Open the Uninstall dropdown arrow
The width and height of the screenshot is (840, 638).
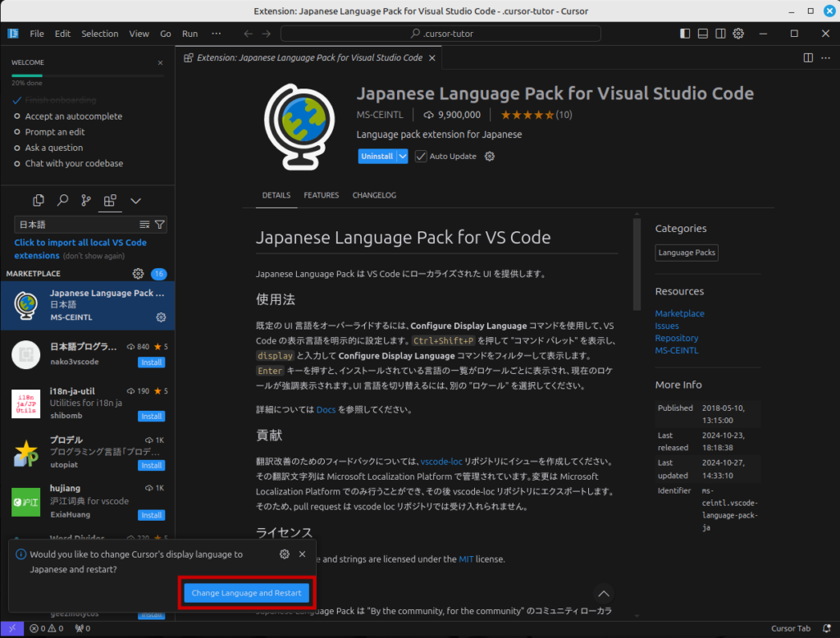pyautogui.click(x=402, y=157)
